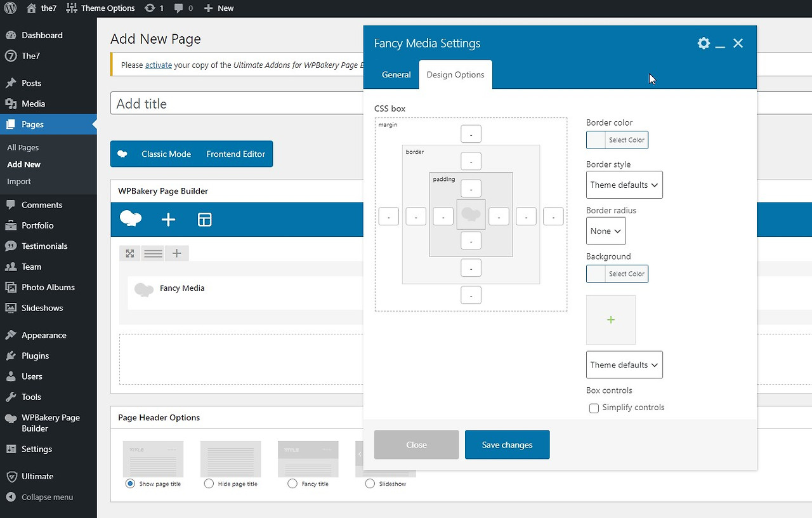
Task: Add a new element with plus icon
Action: [168, 220]
